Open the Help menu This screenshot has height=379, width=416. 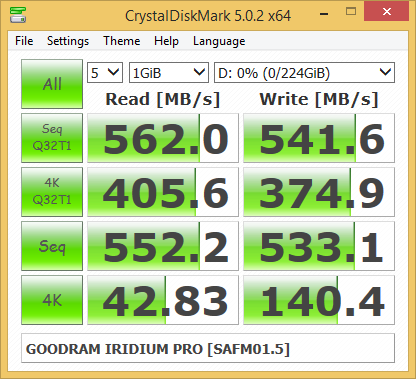166,41
